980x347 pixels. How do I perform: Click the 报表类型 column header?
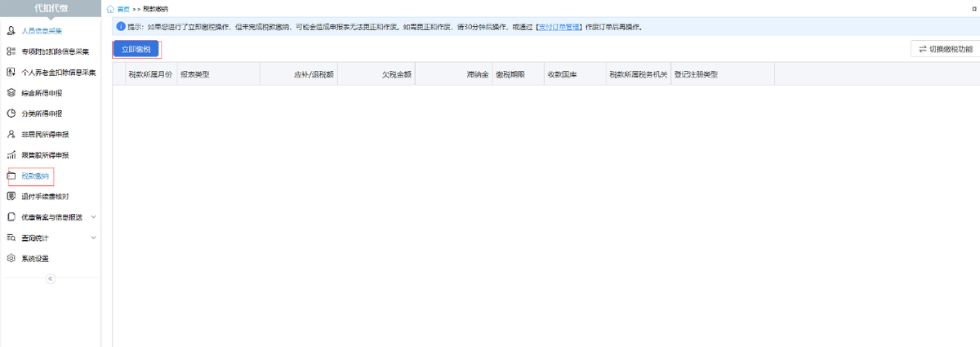click(217, 74)
